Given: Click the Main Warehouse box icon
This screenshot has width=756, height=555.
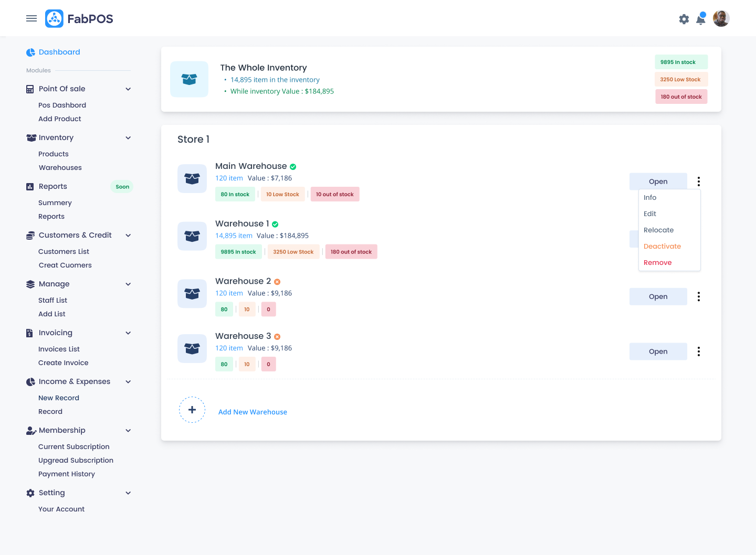Looking at the screenshot, I should [x=192, y=179].
